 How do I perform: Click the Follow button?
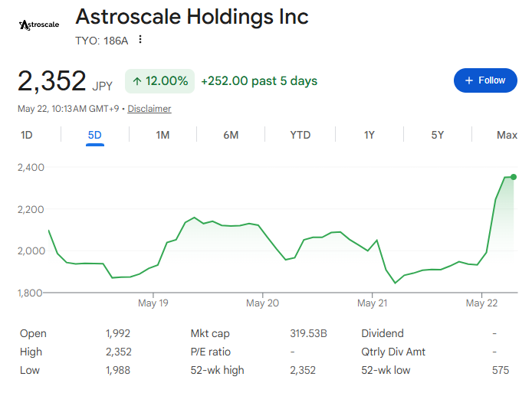tap(485, 80)
